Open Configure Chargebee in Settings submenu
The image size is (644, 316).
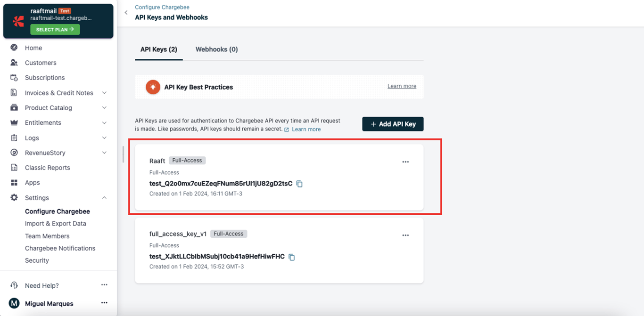click(58, 211)
